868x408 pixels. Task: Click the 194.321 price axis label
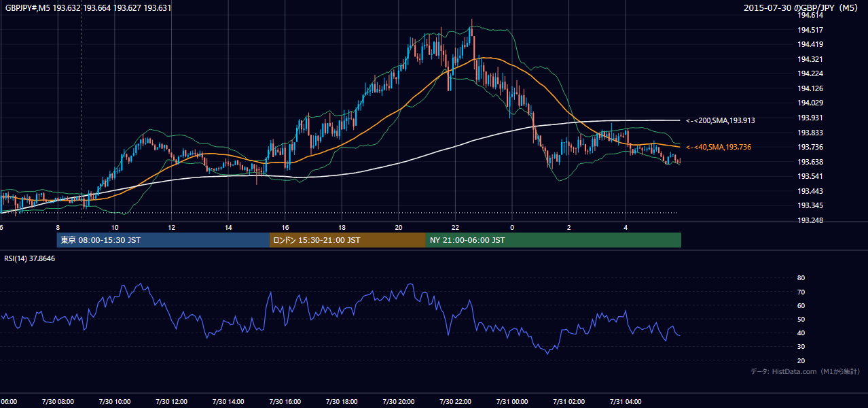pos(810,59)
